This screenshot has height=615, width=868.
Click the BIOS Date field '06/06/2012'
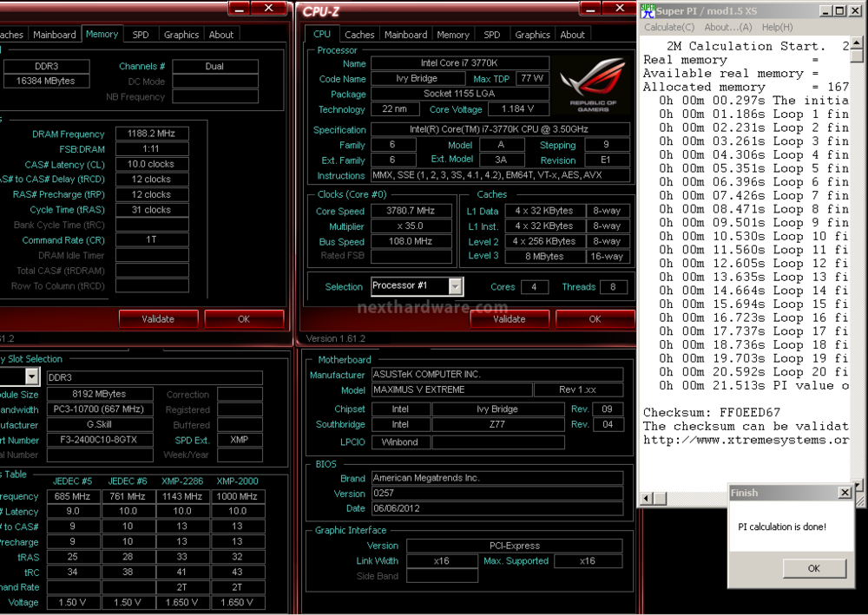tap(497, 508)
